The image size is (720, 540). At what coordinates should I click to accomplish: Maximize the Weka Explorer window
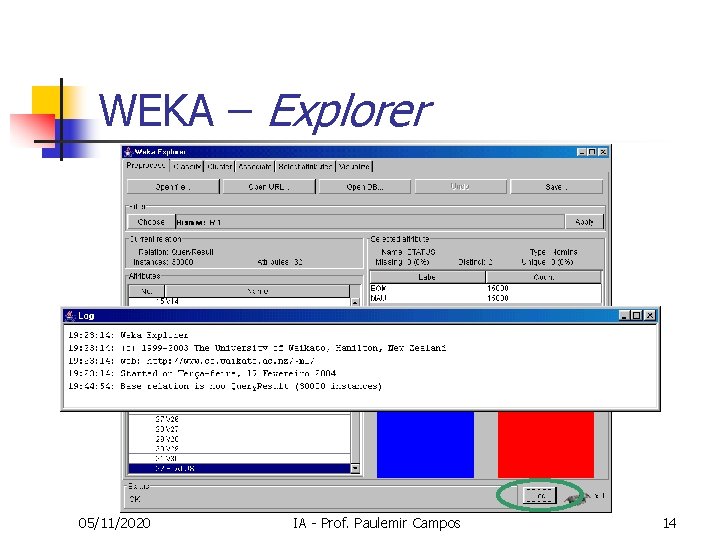coord(592,152)
